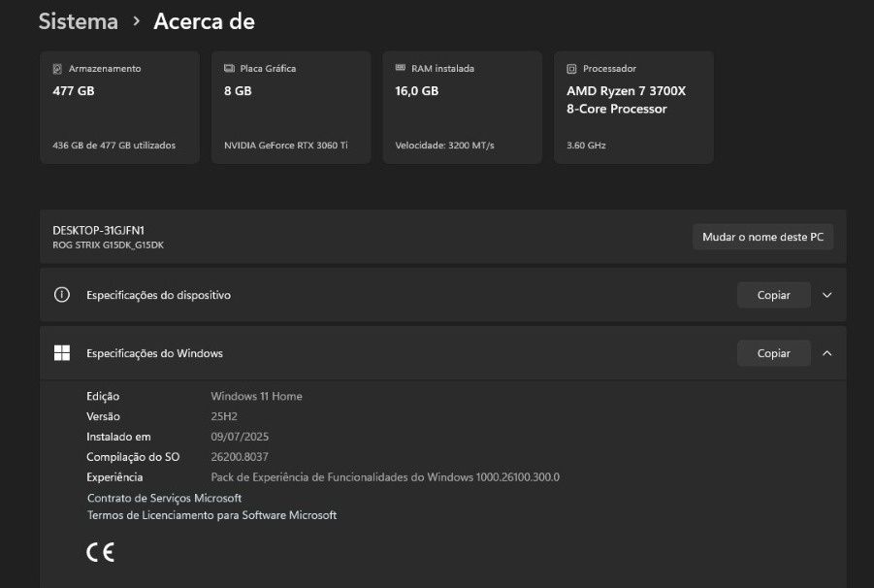874x588 pixels.
Task: Open the Armazenamento 477 GB card
Action: (120, 107)
